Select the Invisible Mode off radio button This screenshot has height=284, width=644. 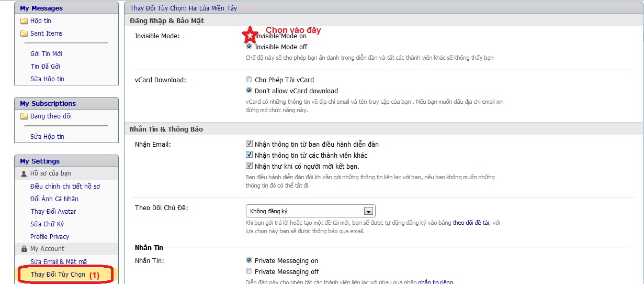point(249,47)
